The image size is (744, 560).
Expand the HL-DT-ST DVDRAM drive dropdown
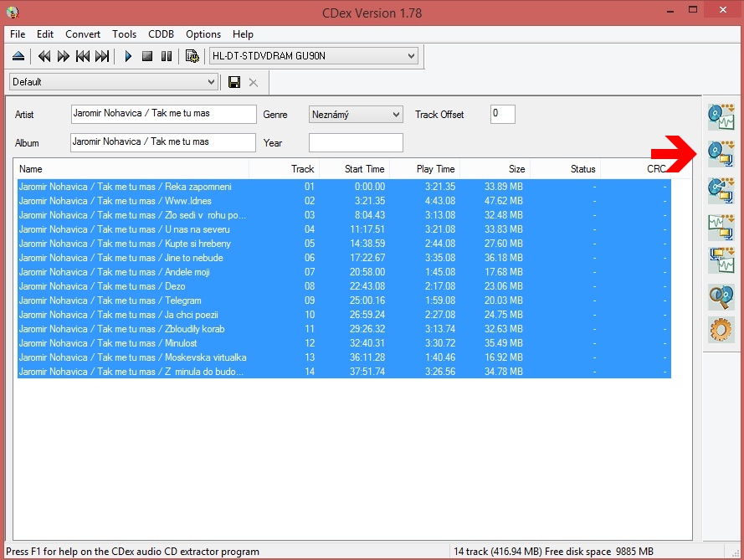point(410,56)
